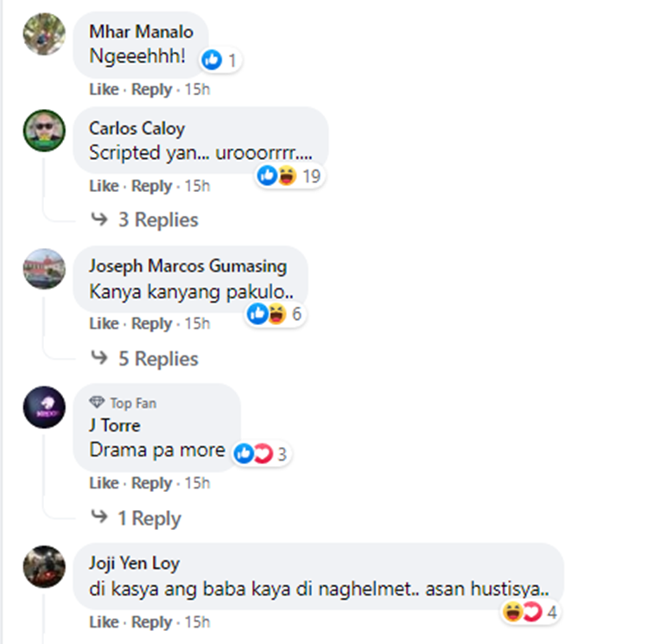648x644 pixels.
Task: Expand the 3 Replies thread
Action: click(157, 220)
